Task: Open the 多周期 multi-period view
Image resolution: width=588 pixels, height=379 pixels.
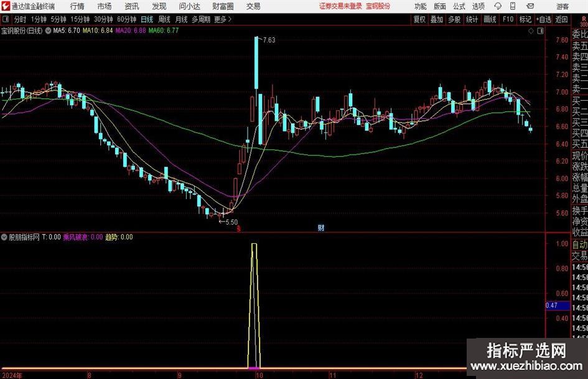Action: tap(201, 19)
